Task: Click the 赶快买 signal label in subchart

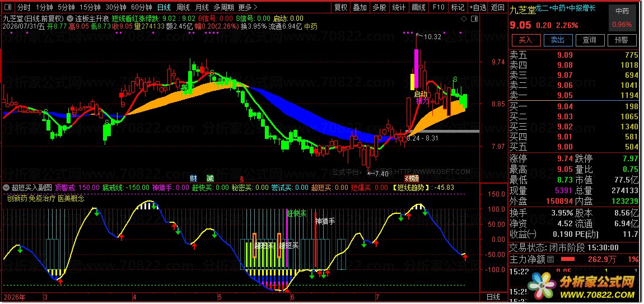Action: pos(297,214)
